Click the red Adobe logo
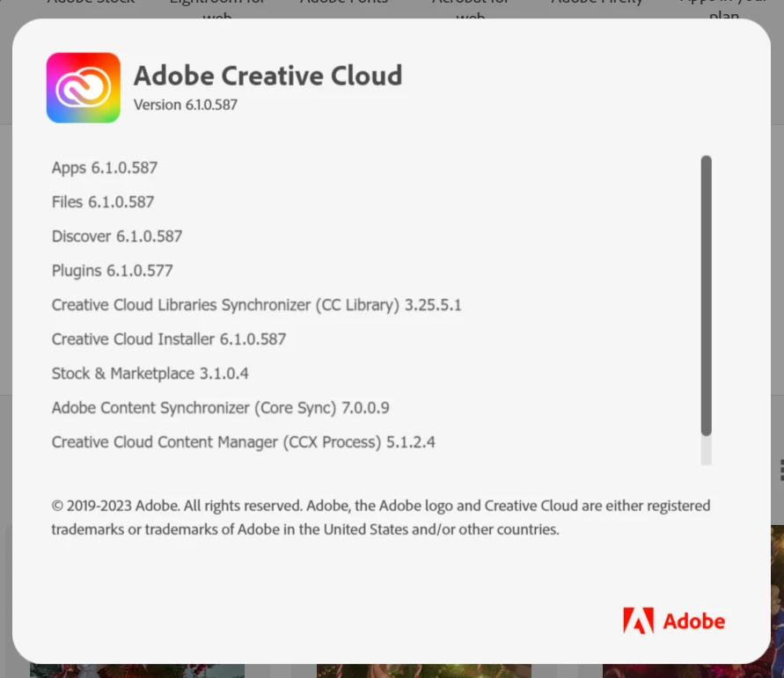784x678 pixels. pos(673,621)
